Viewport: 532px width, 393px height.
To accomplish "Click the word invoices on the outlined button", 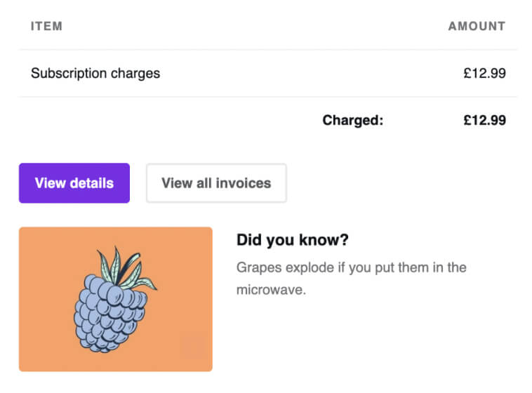I will (243, 183).
